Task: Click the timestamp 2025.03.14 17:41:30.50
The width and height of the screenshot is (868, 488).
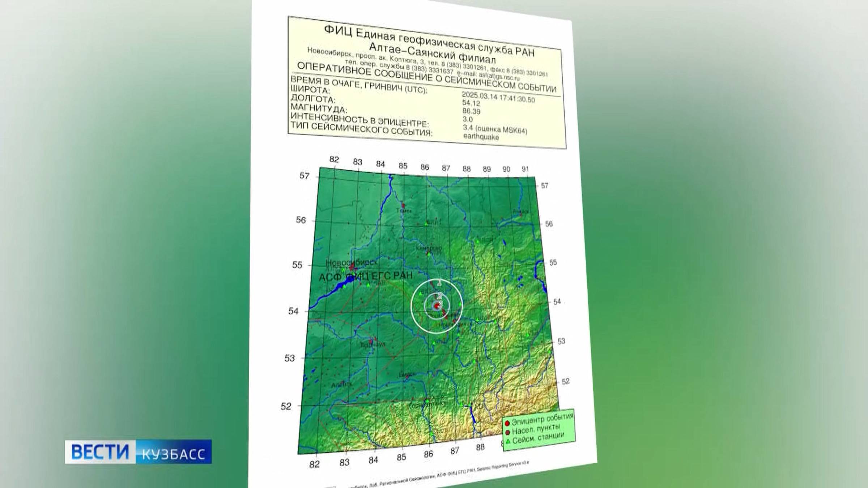Action: click(498, 97)
